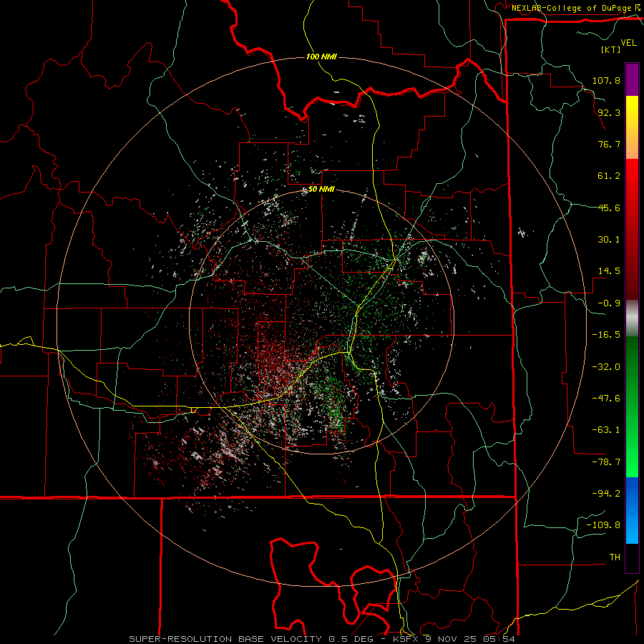Click the [KT] units label
644x644 pixels.
610,49
